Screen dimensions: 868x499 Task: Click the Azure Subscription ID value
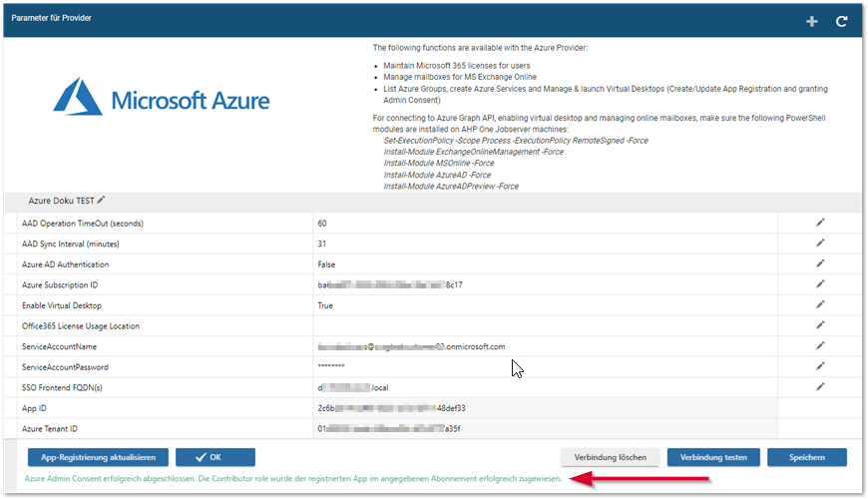[390, 285]
